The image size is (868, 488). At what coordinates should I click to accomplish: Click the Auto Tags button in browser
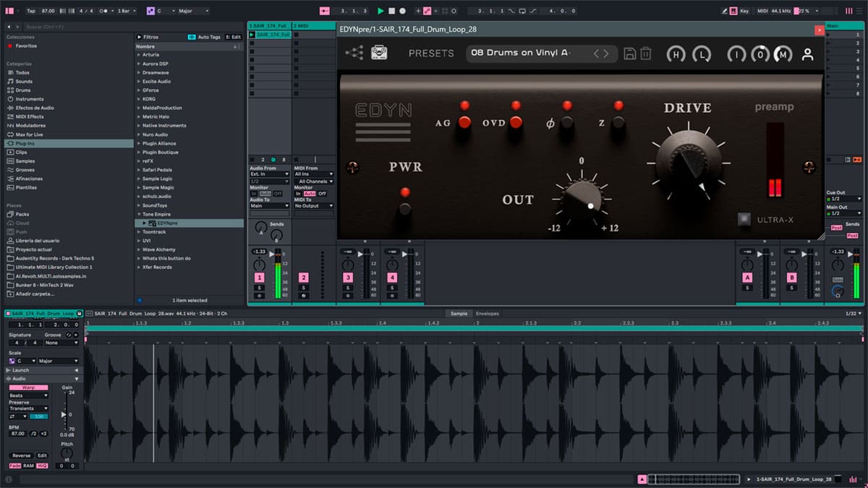click(205, 37)
